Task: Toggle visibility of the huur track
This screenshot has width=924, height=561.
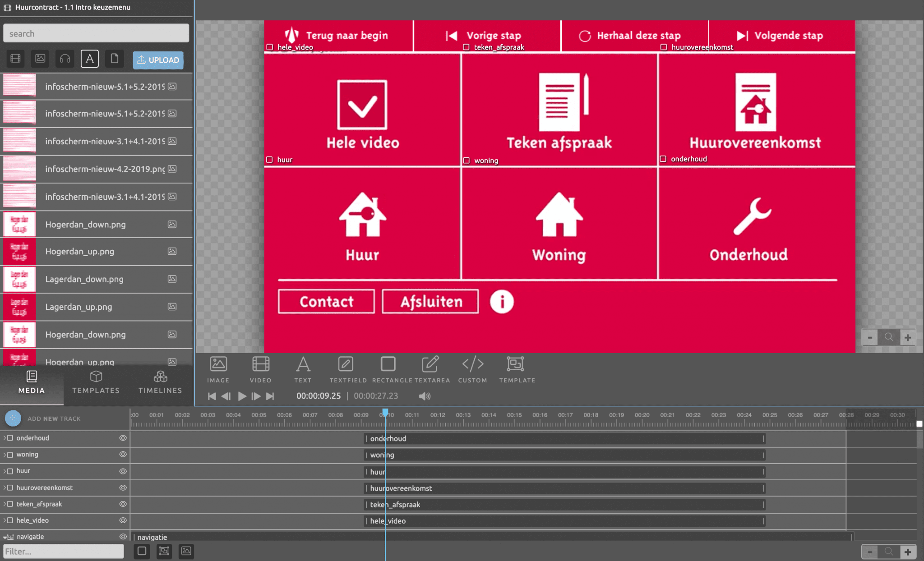Action: pyautogui.click(x=121, y=470)
